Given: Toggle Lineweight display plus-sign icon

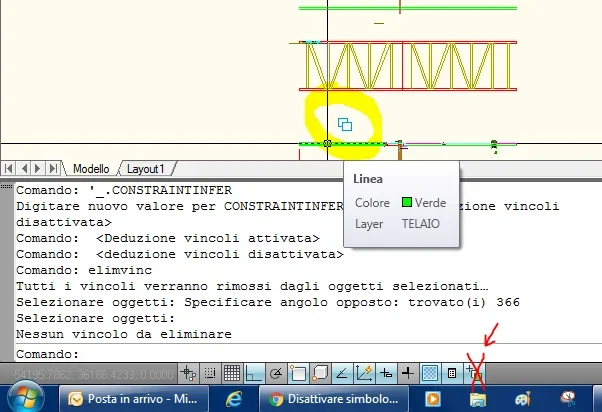Looking at the screenshot, I should [x=408, y=373].
